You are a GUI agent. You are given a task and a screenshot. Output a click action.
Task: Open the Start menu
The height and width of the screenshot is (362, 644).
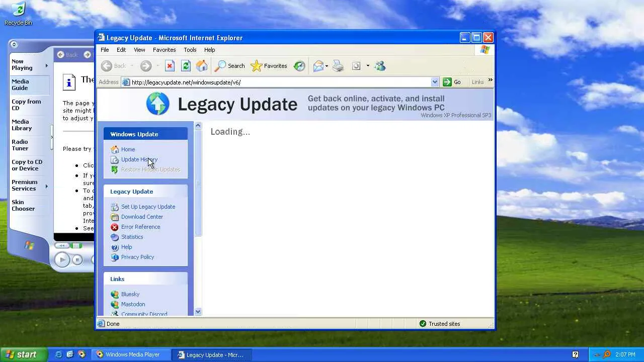click(24, 354)
